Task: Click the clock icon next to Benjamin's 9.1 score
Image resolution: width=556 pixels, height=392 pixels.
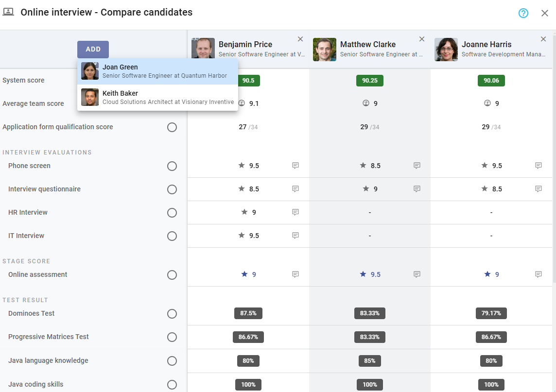Action: 241,103
